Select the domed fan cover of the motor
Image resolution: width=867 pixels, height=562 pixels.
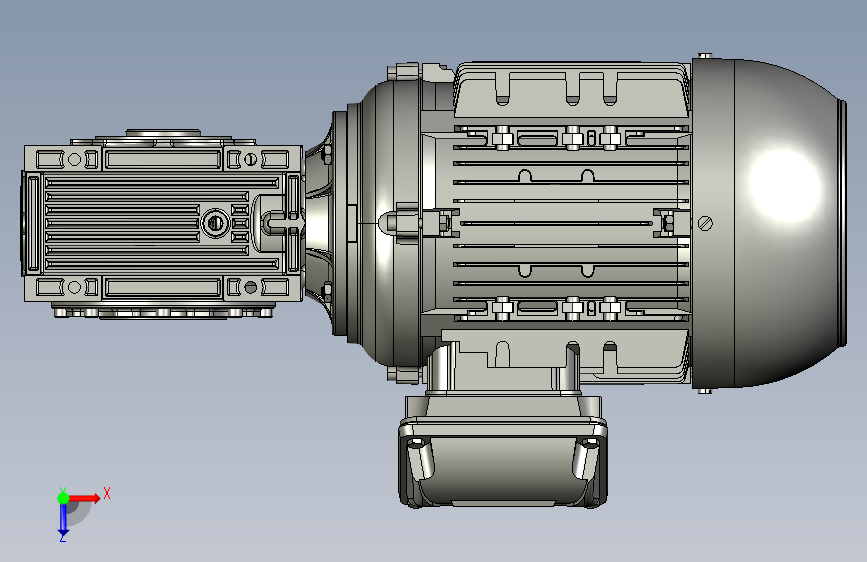[769, 223]
